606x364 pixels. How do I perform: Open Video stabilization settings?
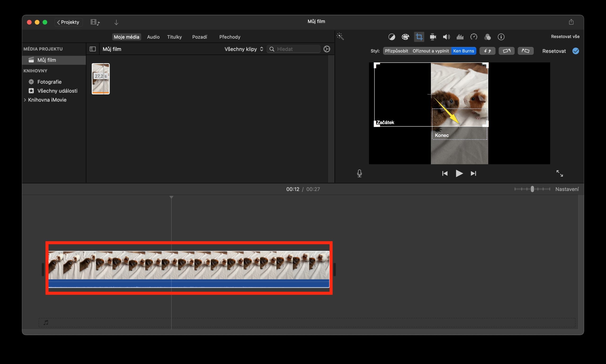point(432,37)
